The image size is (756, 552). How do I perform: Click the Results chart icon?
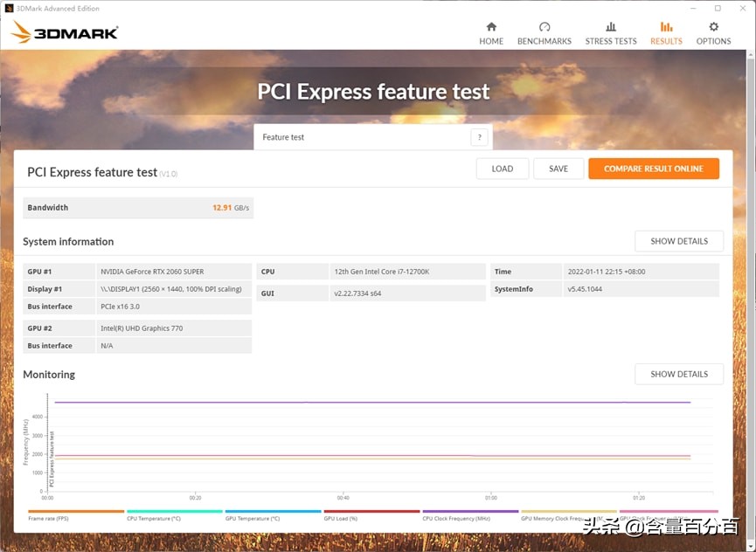point(666,26)
